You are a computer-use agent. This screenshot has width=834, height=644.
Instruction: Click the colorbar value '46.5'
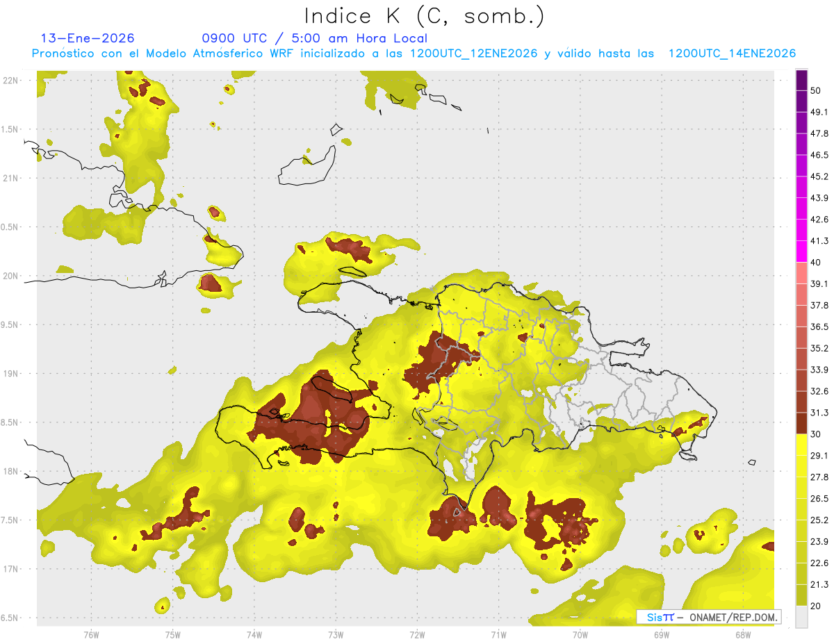pyautogui.click(x=819, y=155)
